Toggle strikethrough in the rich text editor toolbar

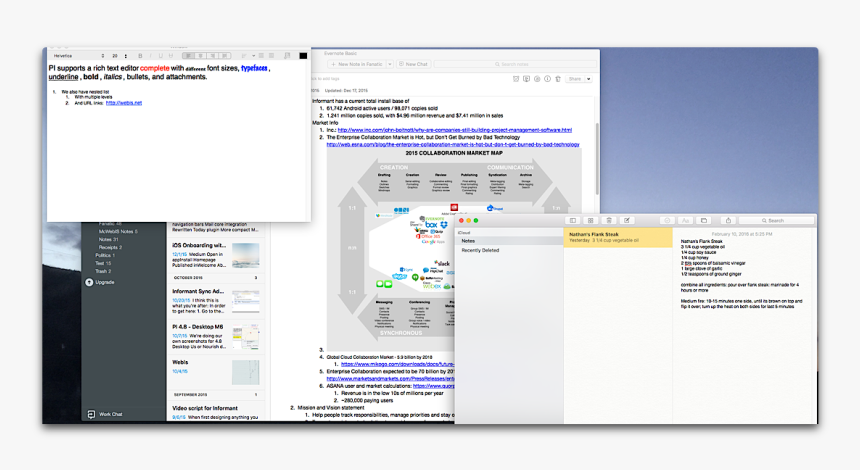(x=171, y=56)
